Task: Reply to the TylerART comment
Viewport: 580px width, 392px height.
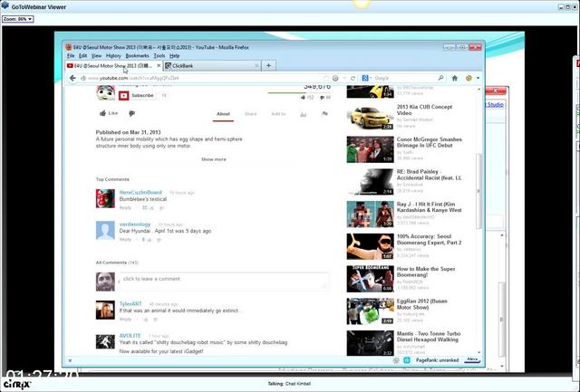Action: (x=125, y=320)
